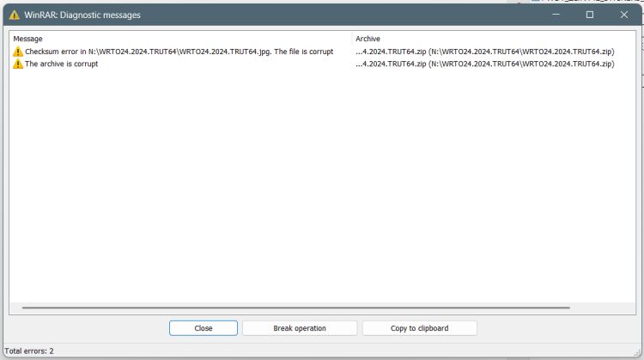Image resolution: width=644 pixels, height=360 pixels.
Task: Click the warning icon beside Checksum error message
Action: (x=18, y=52)
